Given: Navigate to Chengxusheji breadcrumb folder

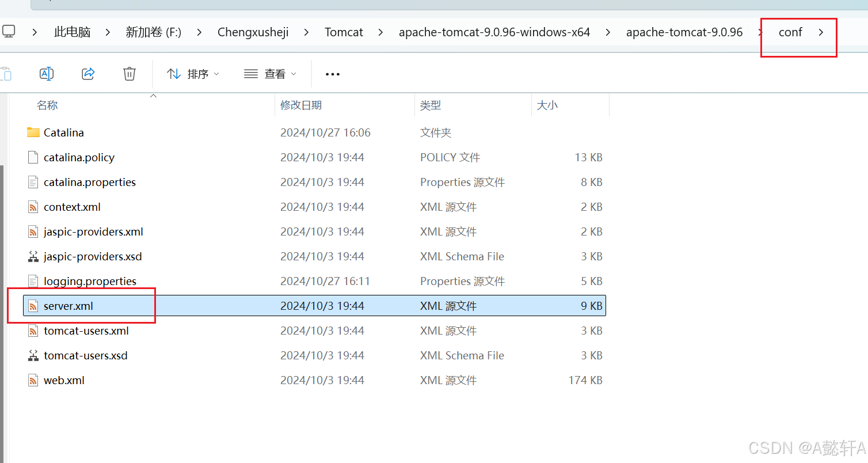Looking at the screenshot, I should pyautogui.click(x=253, y=32).
